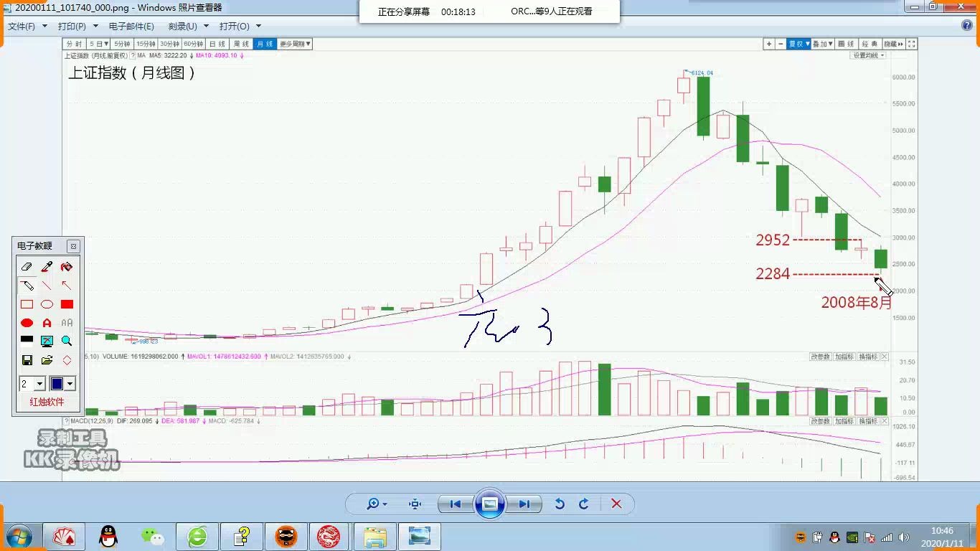Click the blue help icon in Photo Viewer
This screenshot has height=551, width=980.
[967, 26]
